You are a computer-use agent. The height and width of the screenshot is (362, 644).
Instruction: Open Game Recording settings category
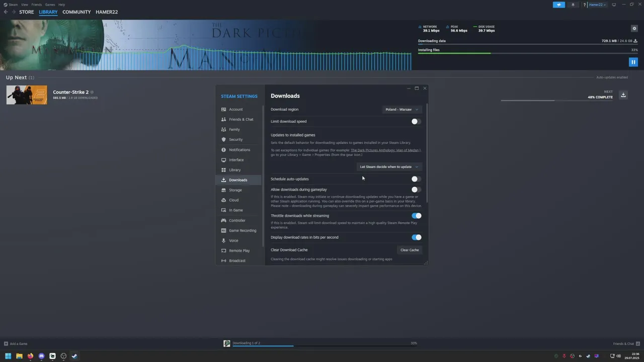pyautogui.click(x=238, y=230)
